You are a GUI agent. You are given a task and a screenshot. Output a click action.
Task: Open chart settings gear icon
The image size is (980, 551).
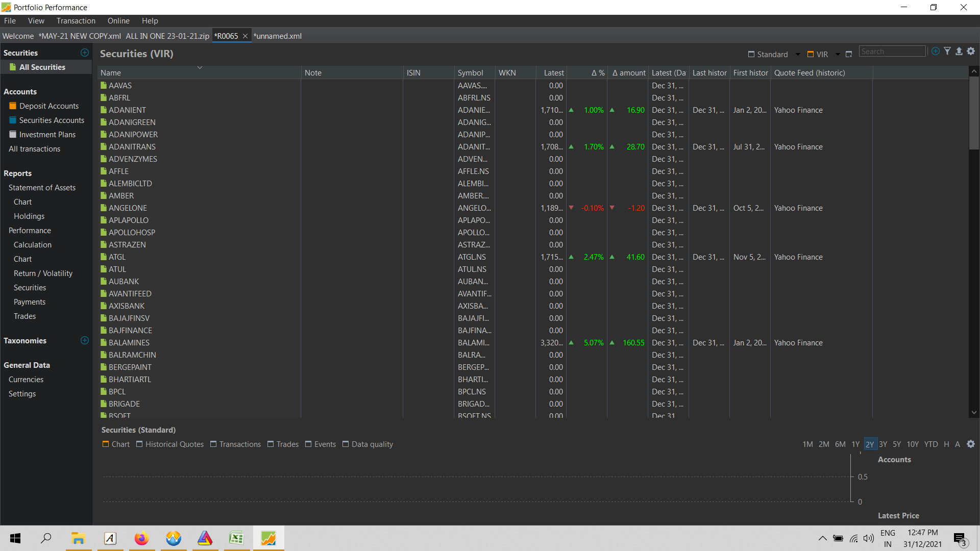(x=971, y=444)
